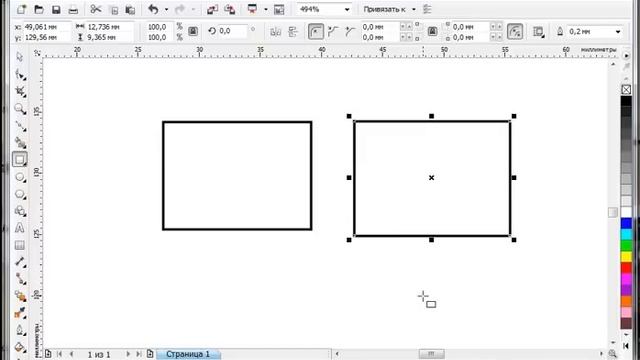Image resolution: width=640 pixels, height=360 pixels.
Task: Save the document
Action: click(56, 9)
